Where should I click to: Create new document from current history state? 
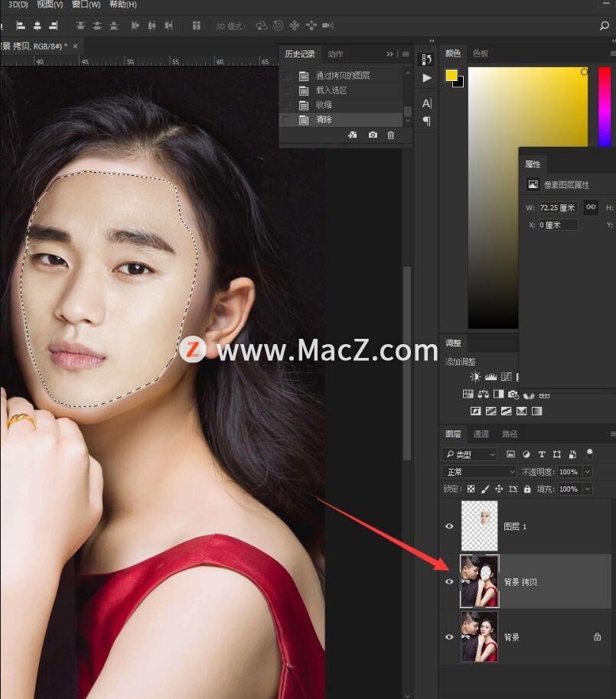point(352,135)
